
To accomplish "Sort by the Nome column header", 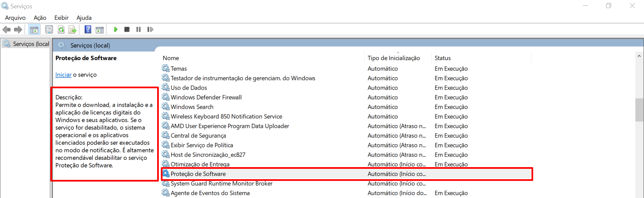I will coord(171,58).
